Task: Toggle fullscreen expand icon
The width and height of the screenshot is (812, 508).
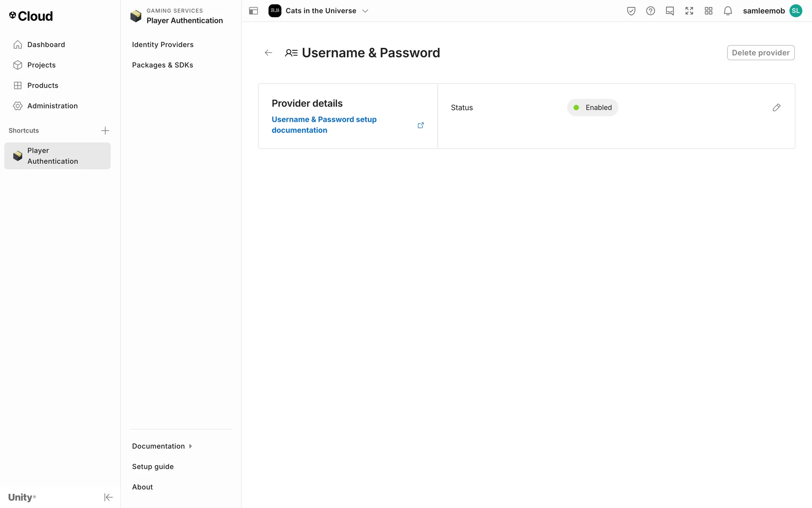Action: [x=689, y=11]
